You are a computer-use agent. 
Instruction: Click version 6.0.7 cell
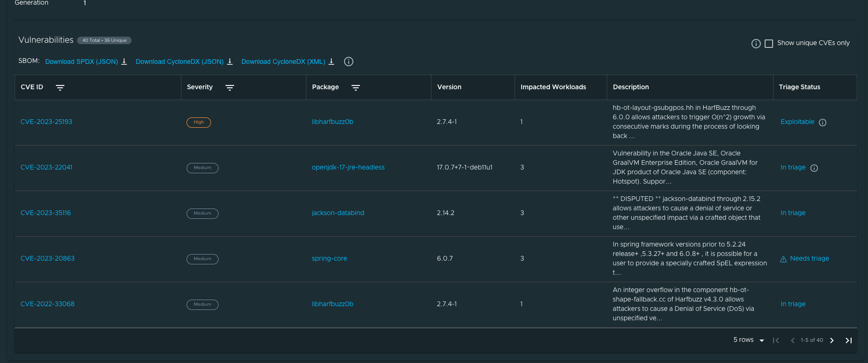[x=445, y=258]
